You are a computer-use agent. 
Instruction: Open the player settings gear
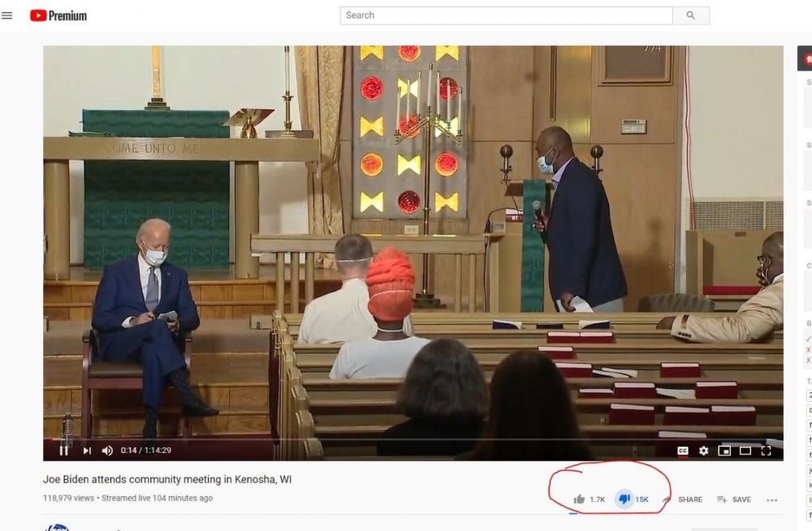[x=703, y=451]
